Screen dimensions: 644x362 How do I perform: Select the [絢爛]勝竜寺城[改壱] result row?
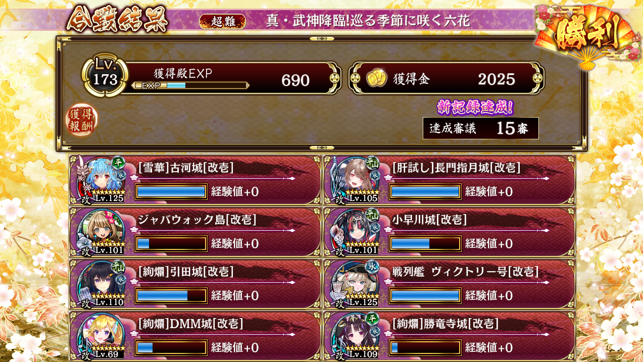(450, 336)
